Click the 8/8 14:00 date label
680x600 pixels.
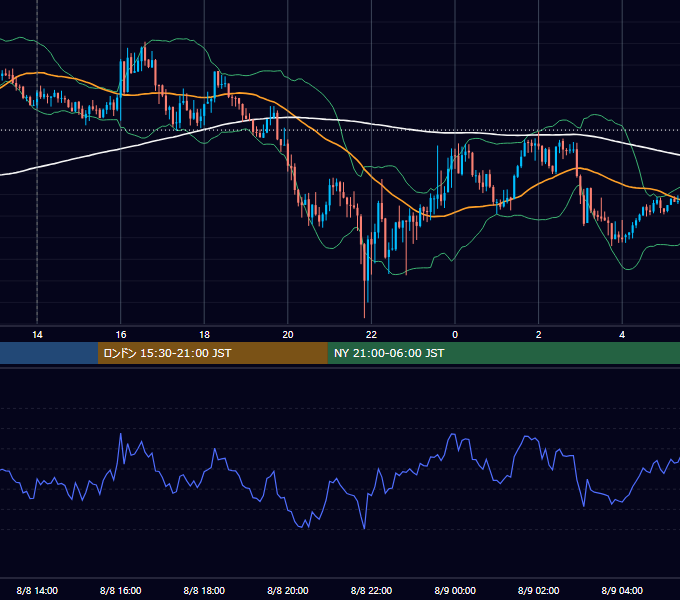[37, 590]
